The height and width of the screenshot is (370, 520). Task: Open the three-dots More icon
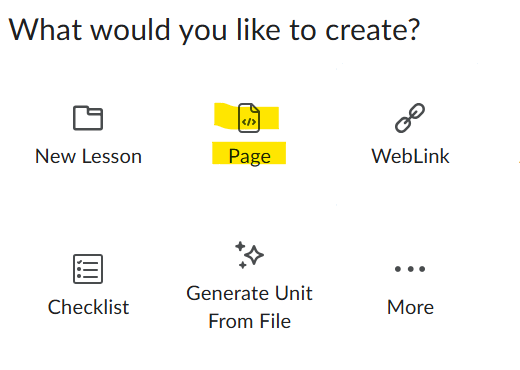click(x=410, y=269)
